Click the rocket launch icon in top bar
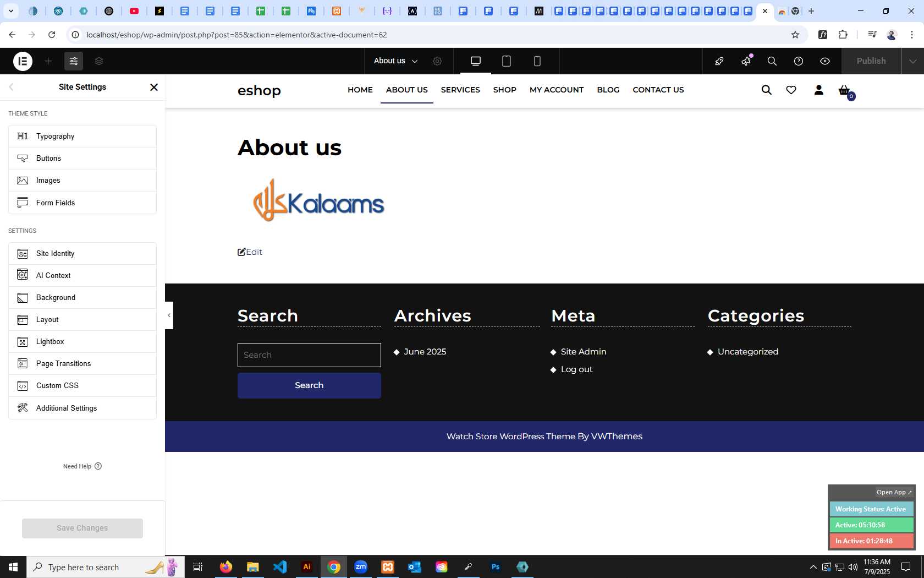The width and height of the screenshot is (924, 578). [719, 61]
